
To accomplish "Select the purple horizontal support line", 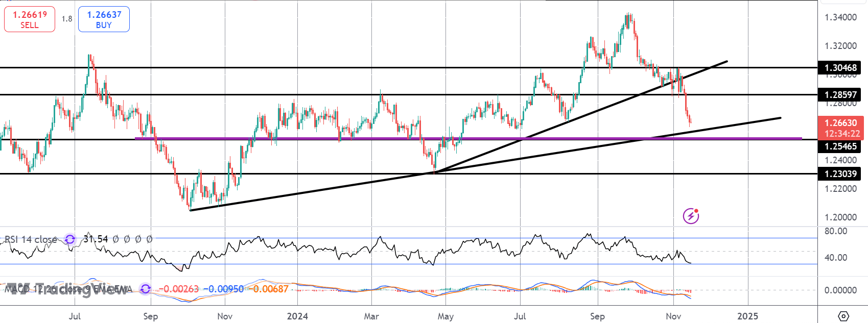I will 468,138.
